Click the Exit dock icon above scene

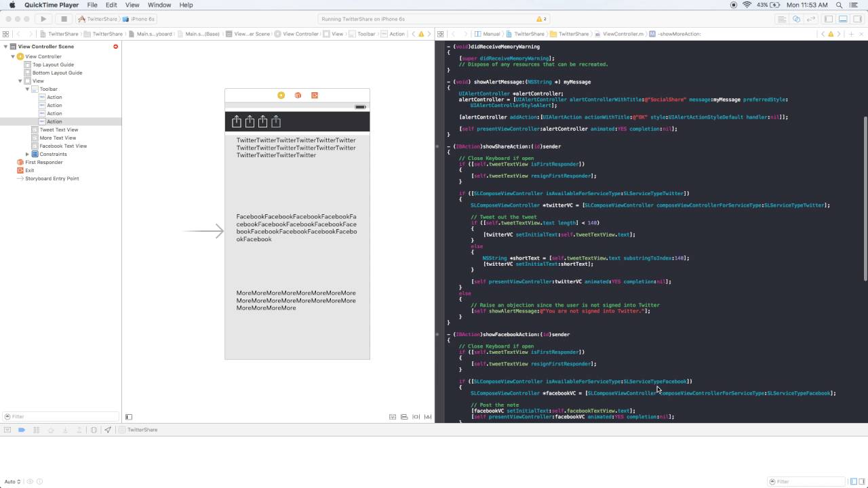tap(315, 96)
